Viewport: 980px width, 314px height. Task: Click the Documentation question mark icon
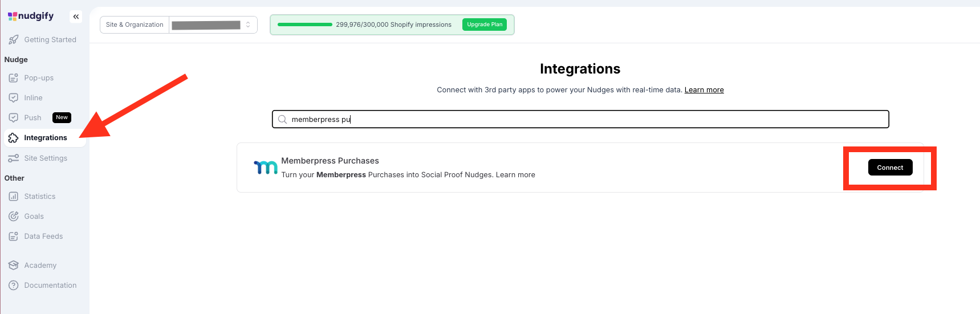tap(14, 286)
